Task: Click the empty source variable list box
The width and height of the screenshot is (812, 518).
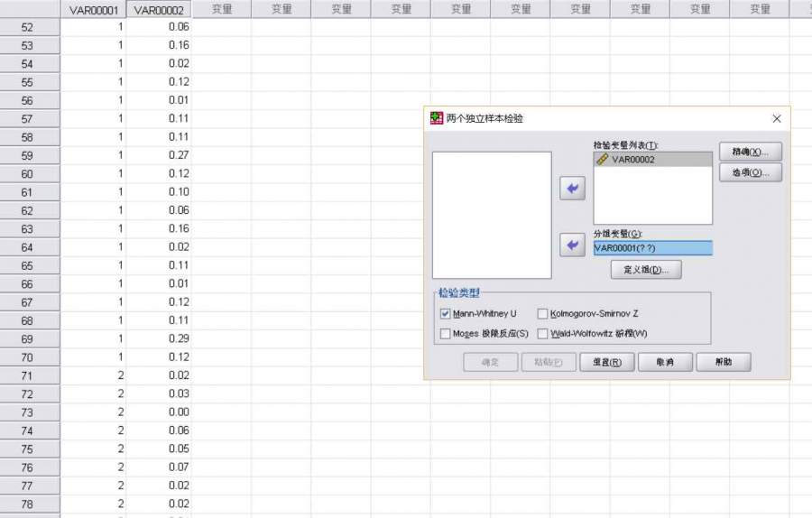Action: [492, 215]
